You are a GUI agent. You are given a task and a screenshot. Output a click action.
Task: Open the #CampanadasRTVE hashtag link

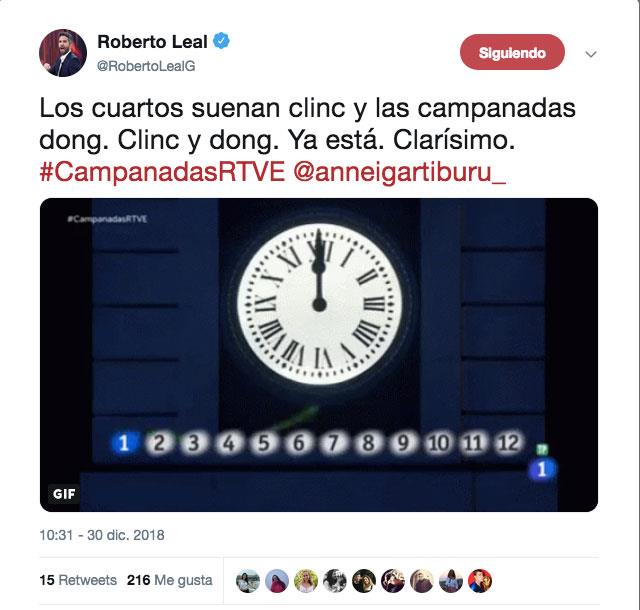[162, 172]
